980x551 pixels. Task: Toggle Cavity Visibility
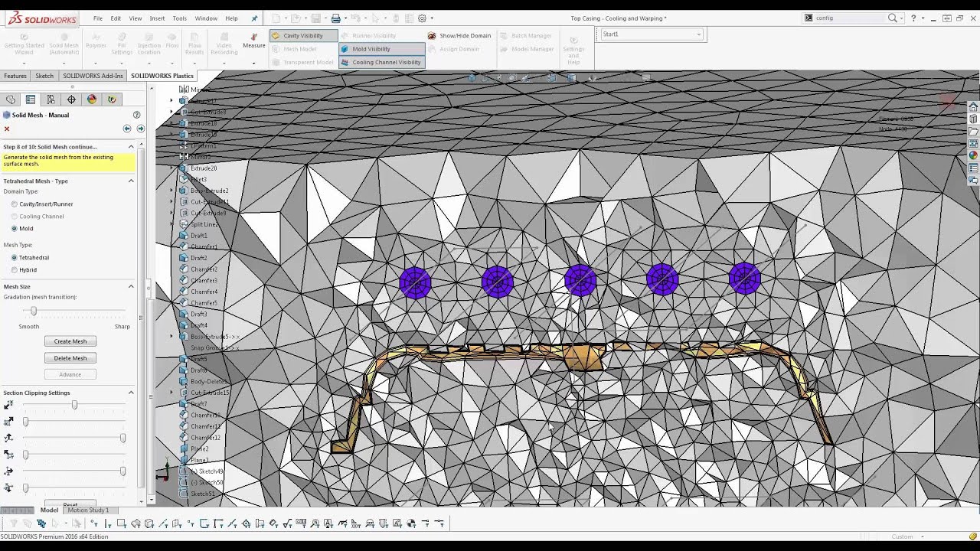pyautogui.click(x=303, y=35)
